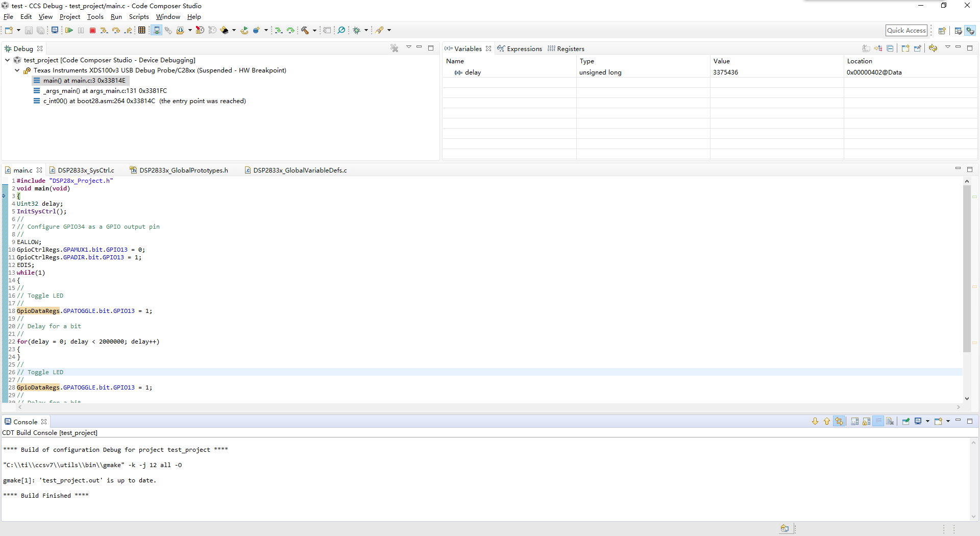This screenshot has height=536, width=980.
Task: Open the Run menu
Action: pos(116,16)
